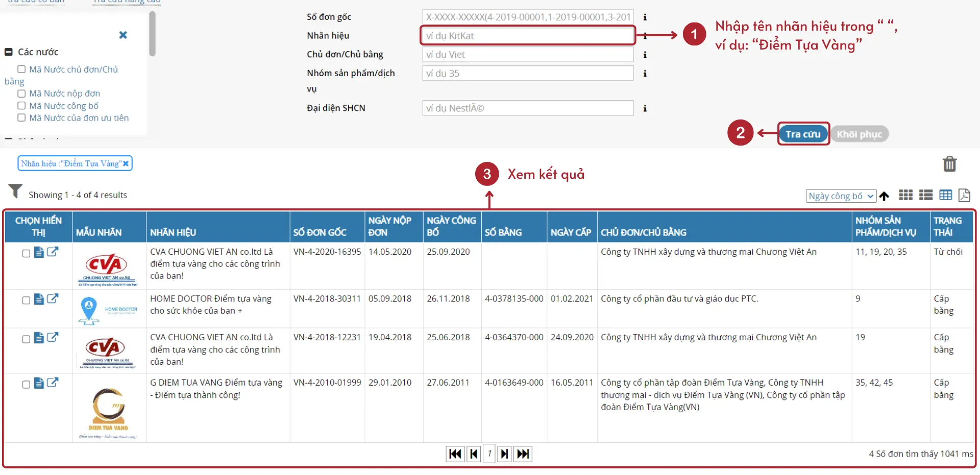The width and height of the screenshot is (980, 475).
Task: Click HOME DOCTOR logo thumbnail
Action: (x=108, y=310)
